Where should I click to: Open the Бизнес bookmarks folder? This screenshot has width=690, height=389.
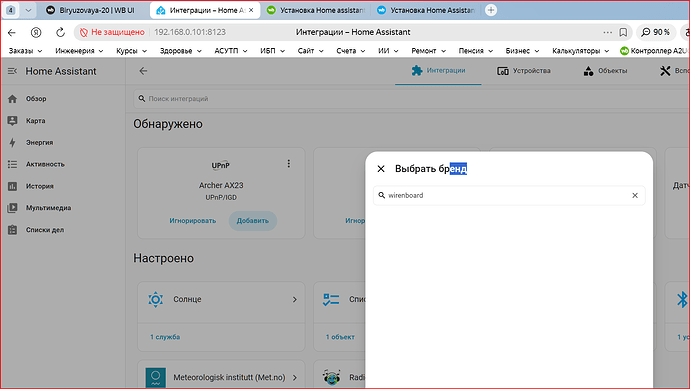522,51
